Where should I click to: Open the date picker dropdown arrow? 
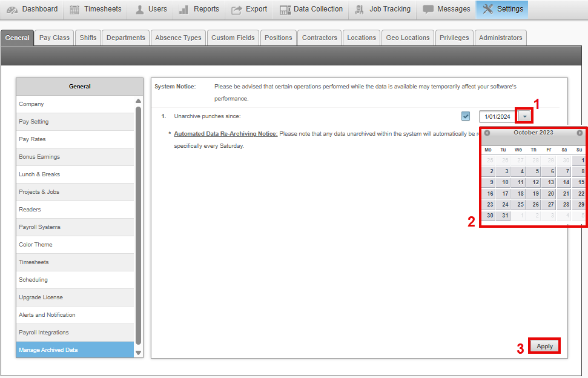525,116
